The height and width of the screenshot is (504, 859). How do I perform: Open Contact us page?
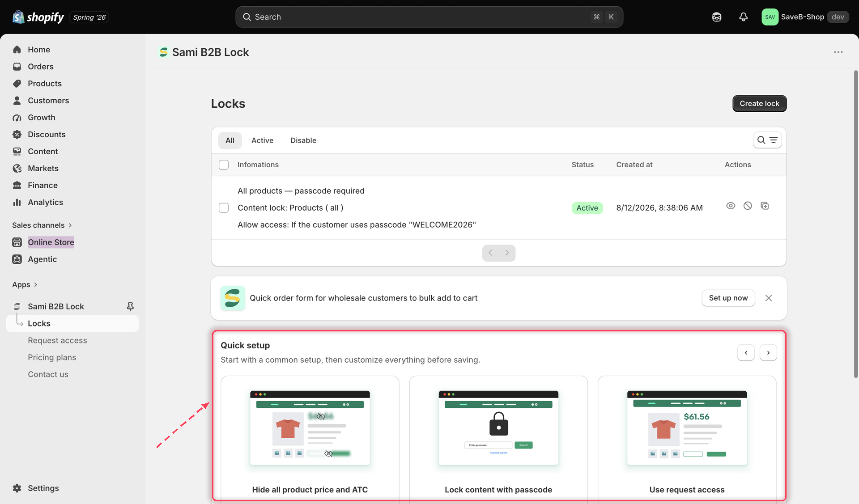48,374
